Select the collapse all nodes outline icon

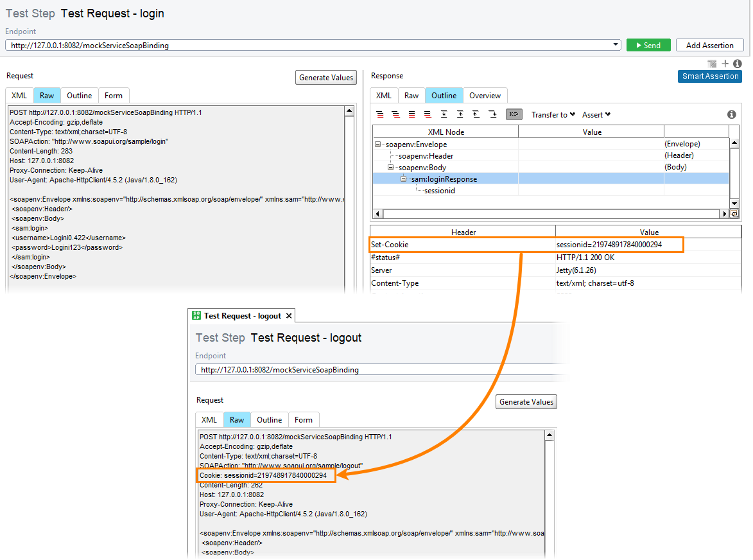[397, 114]
